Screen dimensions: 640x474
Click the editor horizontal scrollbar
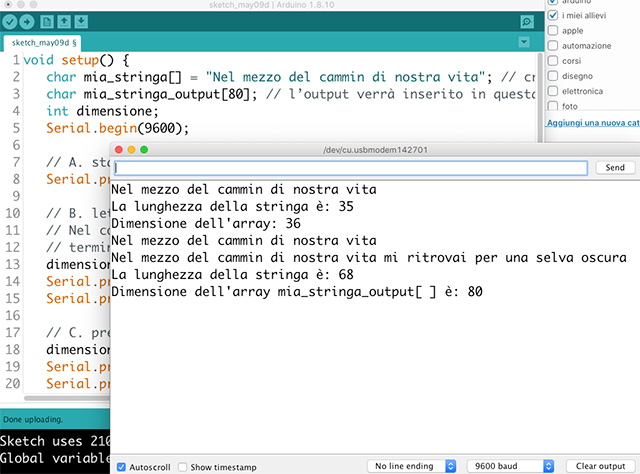(x=67, y=398)
